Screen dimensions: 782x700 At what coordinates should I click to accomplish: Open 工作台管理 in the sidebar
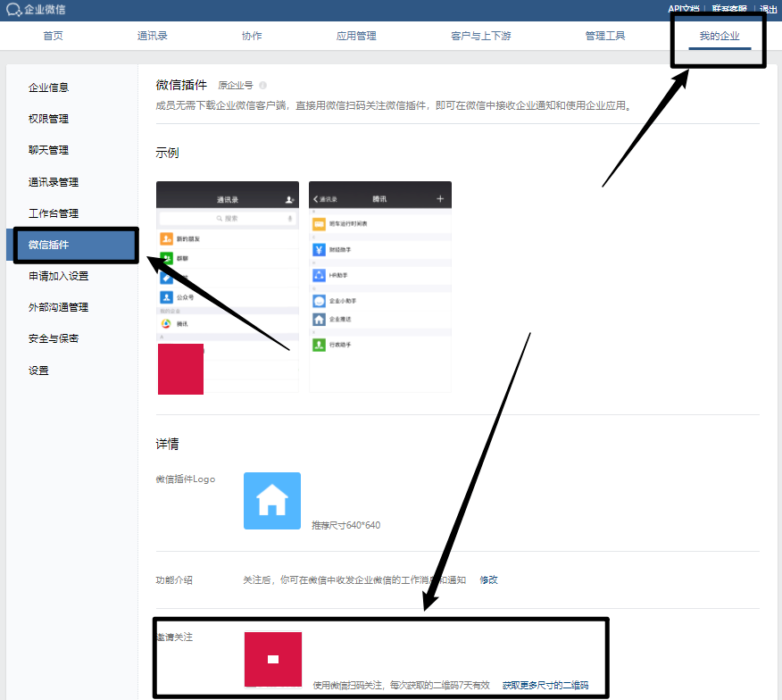click(54, 213)
